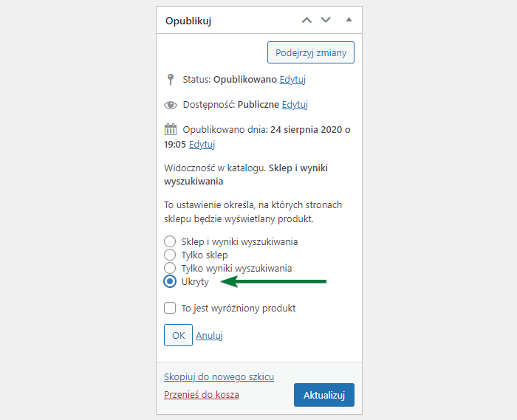Edit status via Edytuj next to Opublikowano
517x420 pixels.
(292, 80)
